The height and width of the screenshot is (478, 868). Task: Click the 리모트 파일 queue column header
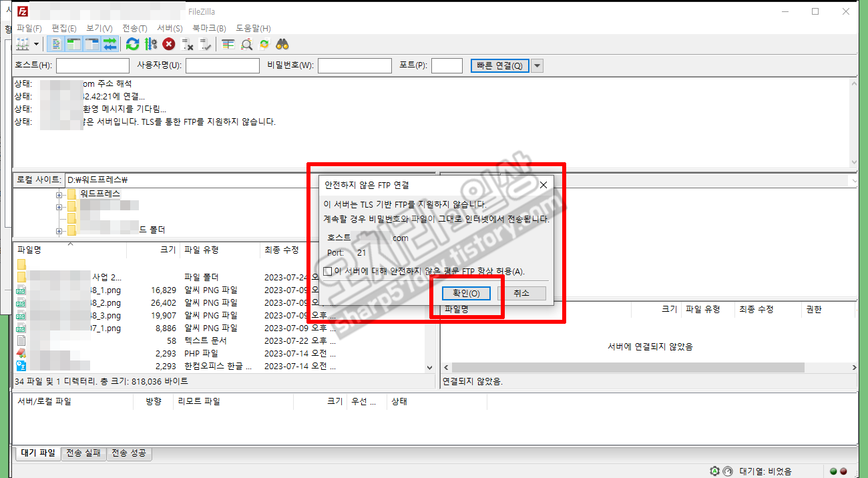232,401
